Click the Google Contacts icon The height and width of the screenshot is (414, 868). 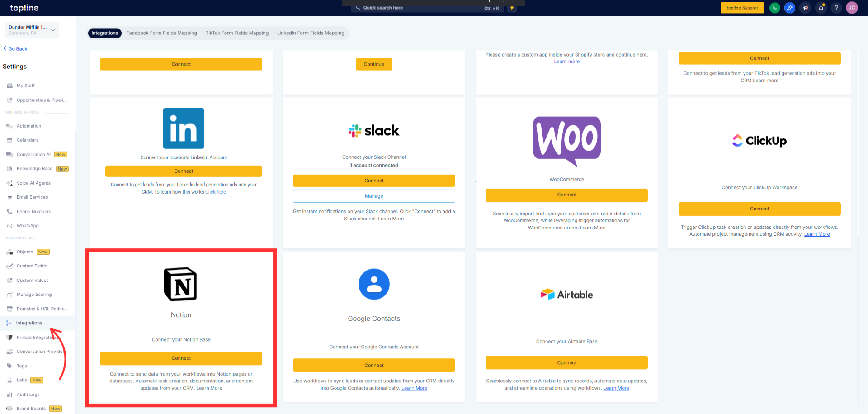tap(374, 284)
